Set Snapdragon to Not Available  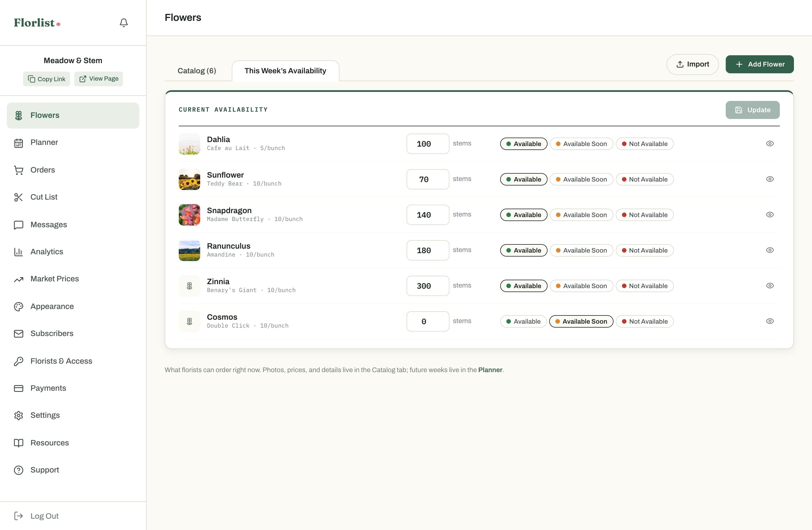645,215
